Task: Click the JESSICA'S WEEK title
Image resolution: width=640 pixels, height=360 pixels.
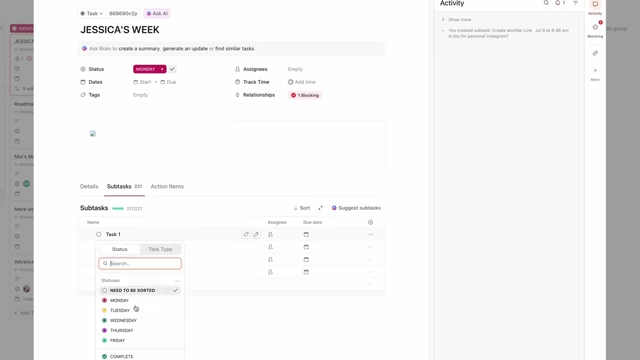Action: pyautogui.click(x=120, y=30)
